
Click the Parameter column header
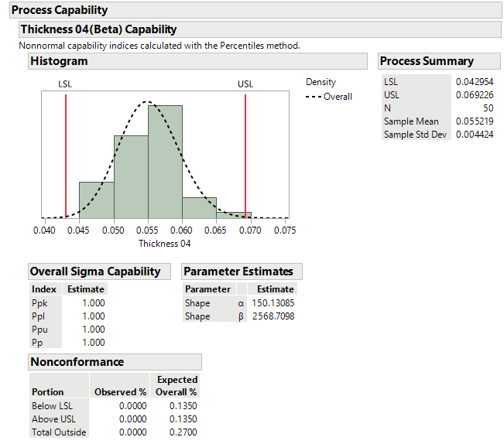pyautogui.click(x=207, y=289)
